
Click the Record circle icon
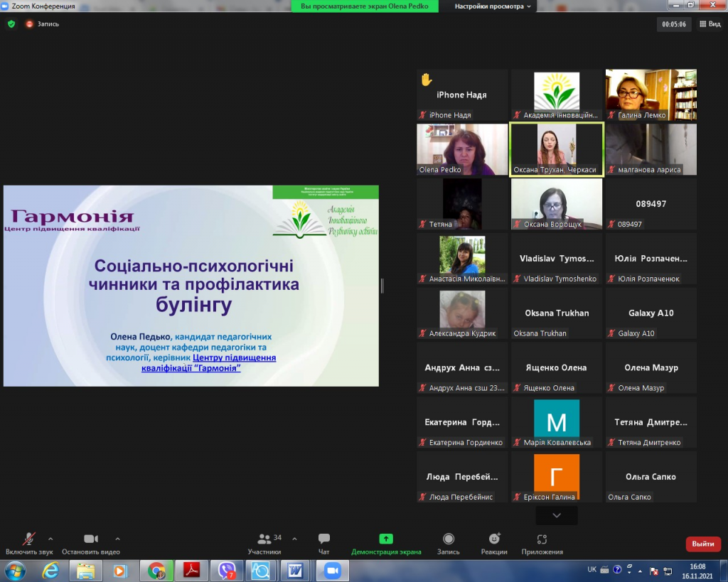tap(449, 539)
